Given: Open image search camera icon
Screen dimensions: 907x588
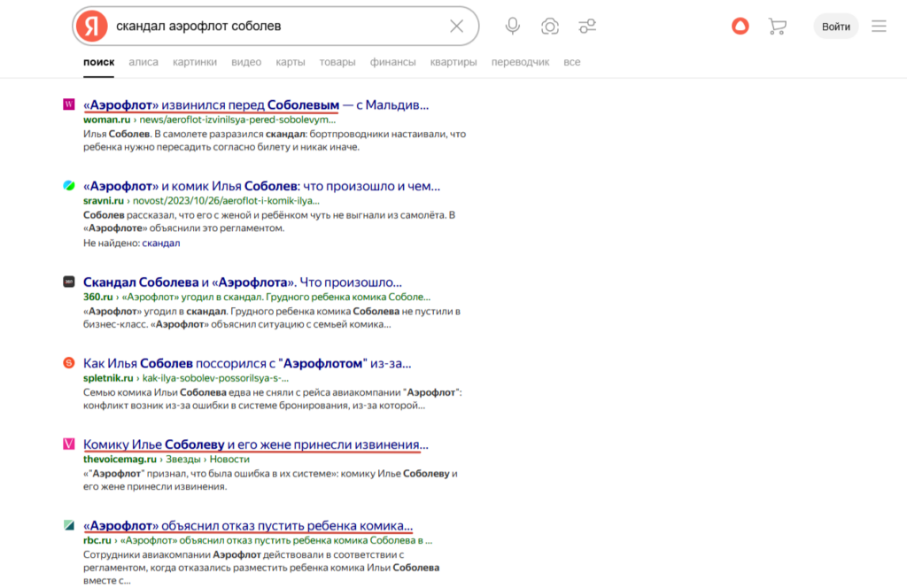Looking at the screenshot, I should coord(550,26).
